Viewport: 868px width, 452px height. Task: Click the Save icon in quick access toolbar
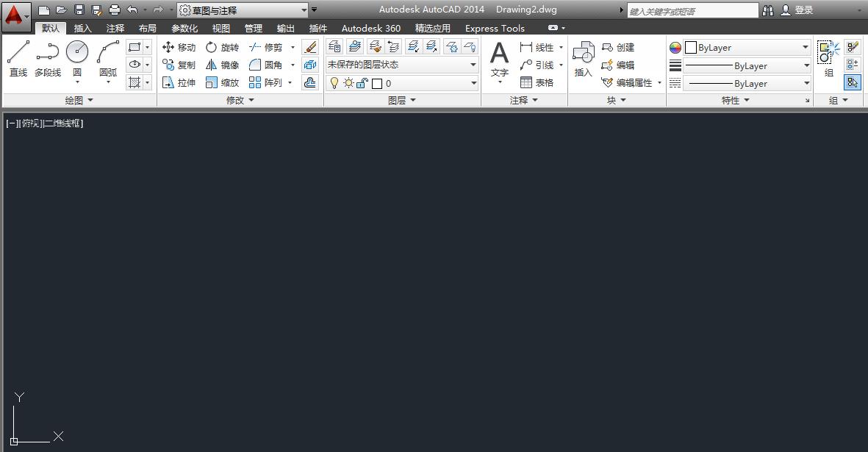pos(79,10)
